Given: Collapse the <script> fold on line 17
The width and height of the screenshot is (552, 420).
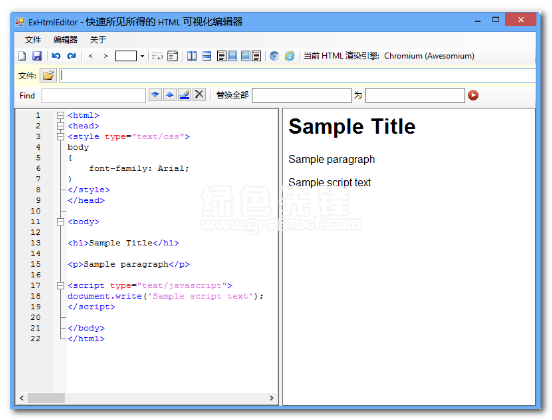Looking at the screenshot, I should [x=61, y=286].
